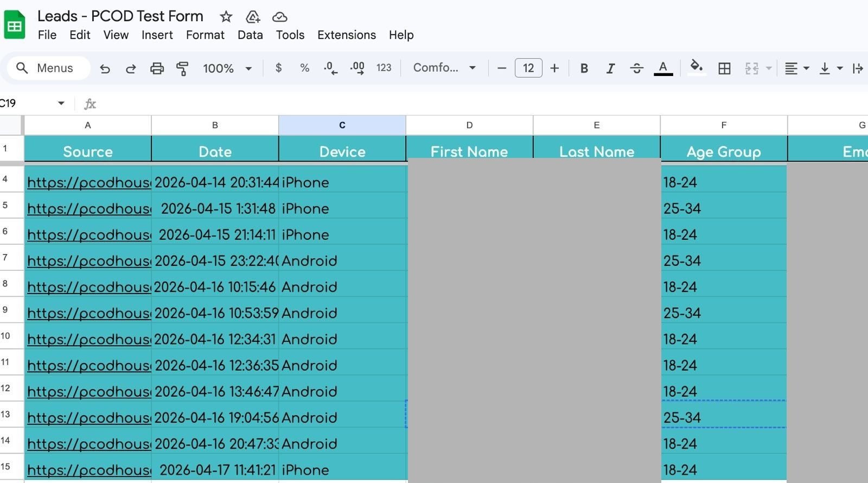The width and height of the screenshot is (868, 483).
Task: Format cell as percent
Action: pyautogui.click(x=304, y=68)
